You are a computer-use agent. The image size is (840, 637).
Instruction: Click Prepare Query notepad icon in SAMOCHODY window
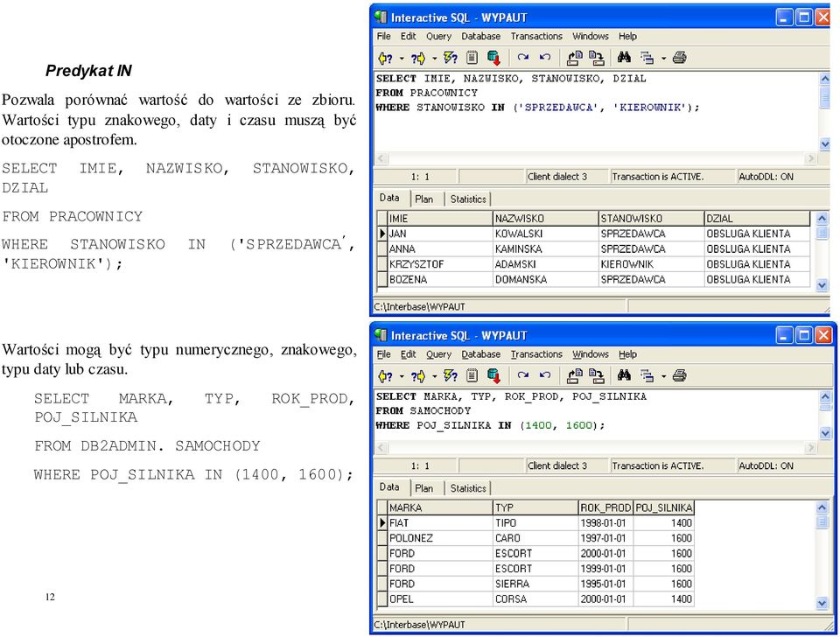click(472, 376)
